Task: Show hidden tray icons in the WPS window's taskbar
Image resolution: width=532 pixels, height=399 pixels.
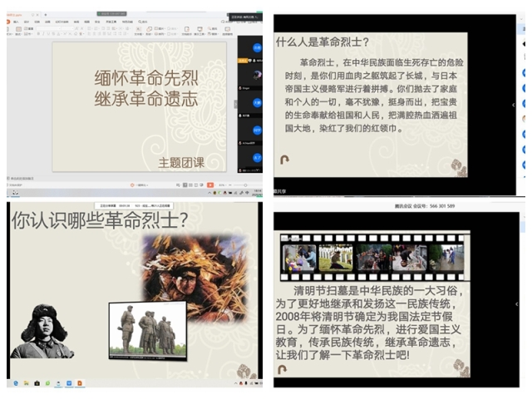Action: pos(210,193)
